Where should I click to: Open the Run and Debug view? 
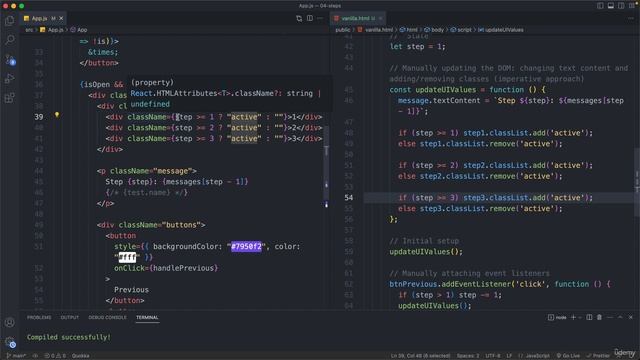coord(9,78)
